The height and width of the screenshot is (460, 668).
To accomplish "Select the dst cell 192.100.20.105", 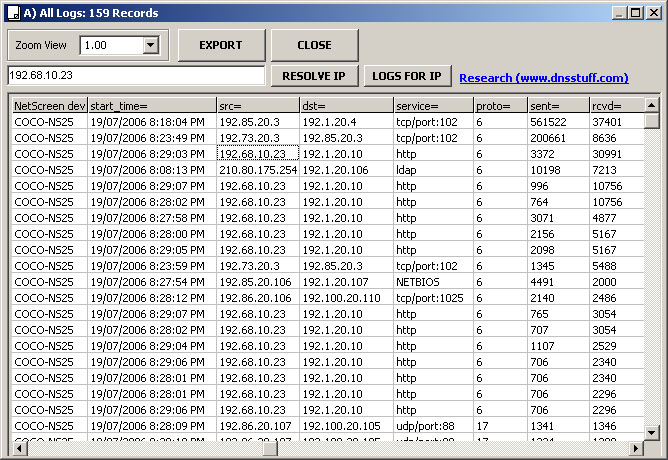I will pyautogui.click(x=346, y=426).
